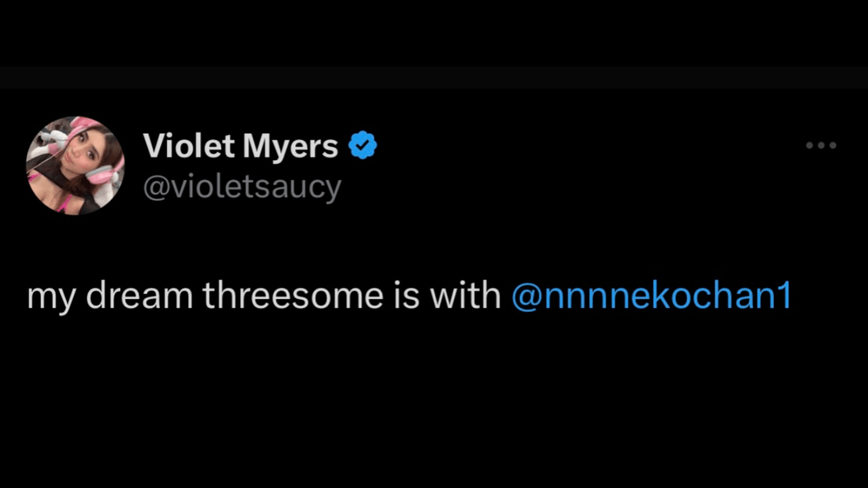
Task: Tap the dark gray top bar strip
Action: click(x=434, y=78)
